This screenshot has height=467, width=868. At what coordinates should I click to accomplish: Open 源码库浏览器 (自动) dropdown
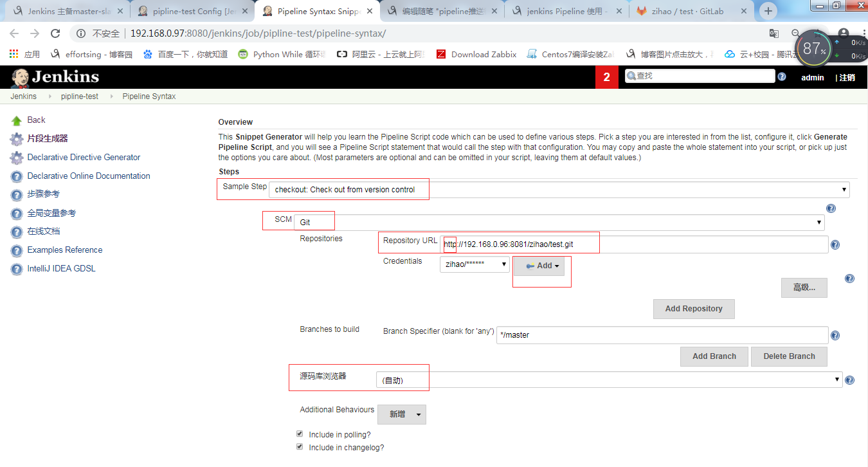(x=609, y=380)
